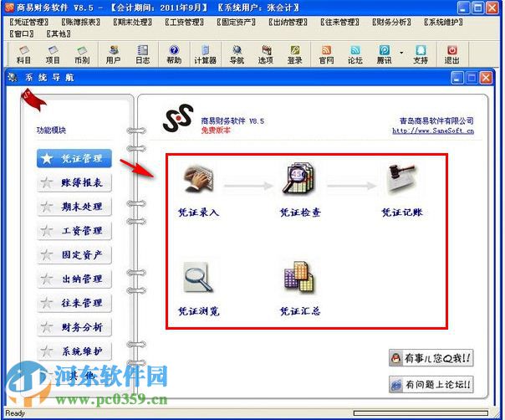505x420 pixels.
Task: Open the 账簿报表 menu
Action: pyautogui.click(x=81, y=23)
